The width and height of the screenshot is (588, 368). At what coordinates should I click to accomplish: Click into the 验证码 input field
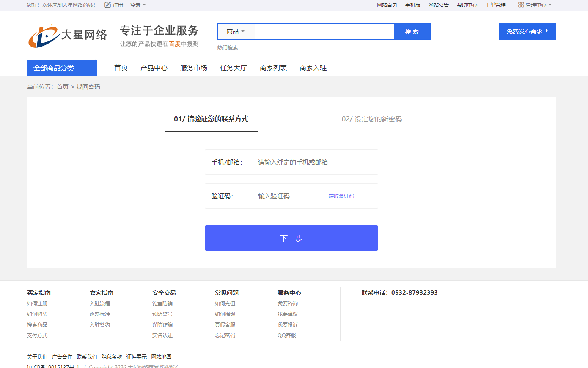coord(283,196)
